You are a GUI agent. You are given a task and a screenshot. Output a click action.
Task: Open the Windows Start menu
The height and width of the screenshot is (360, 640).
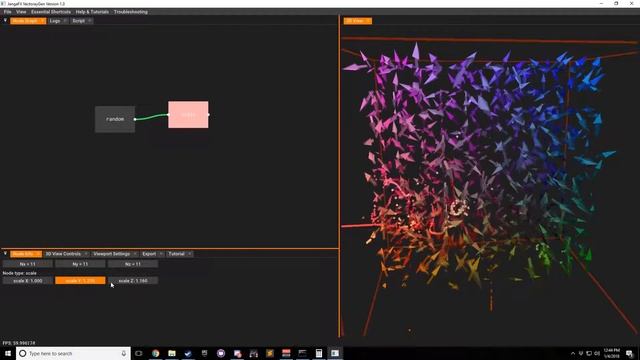pos(8,353)
